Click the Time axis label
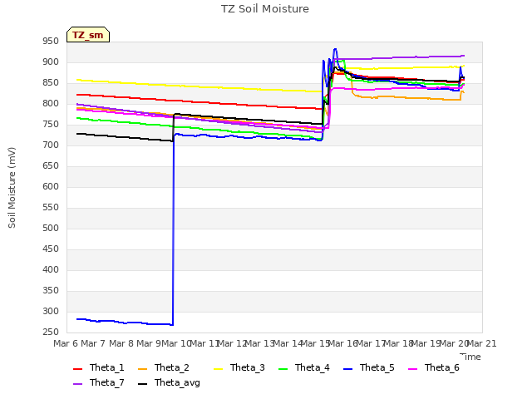The width and height of the screenshot is (532, 399). coord(470,357)
